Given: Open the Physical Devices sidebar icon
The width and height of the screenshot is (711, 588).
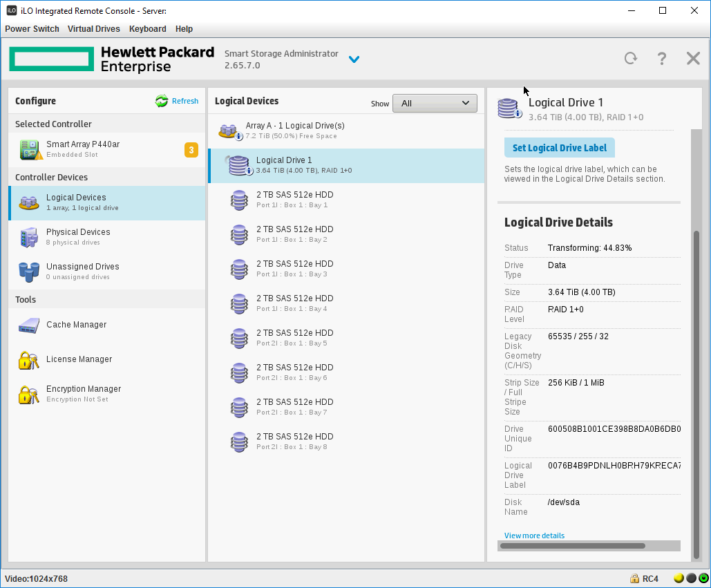Looking at the screenshot, I should (29, 237).
